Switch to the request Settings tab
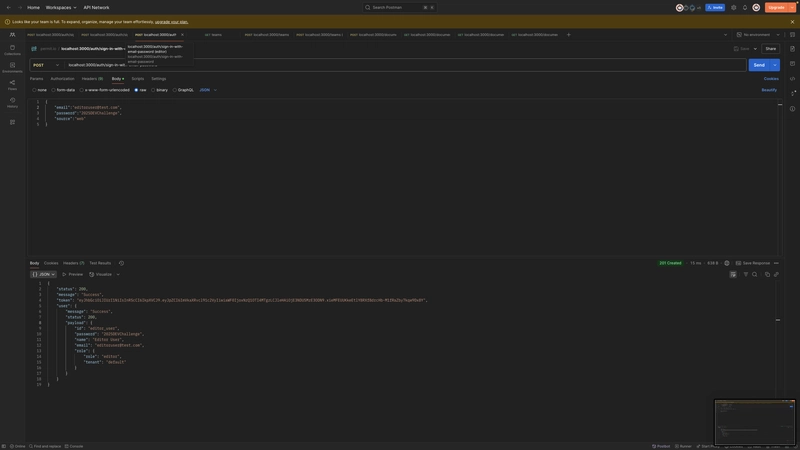This screenshot has width=800, height=450. (159, 79)
